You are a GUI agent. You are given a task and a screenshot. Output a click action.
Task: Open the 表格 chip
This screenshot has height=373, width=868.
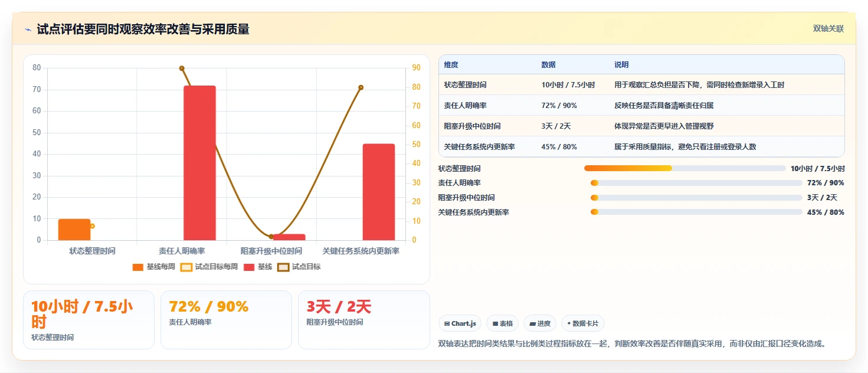pyautogui.click(x=502, y=323)
